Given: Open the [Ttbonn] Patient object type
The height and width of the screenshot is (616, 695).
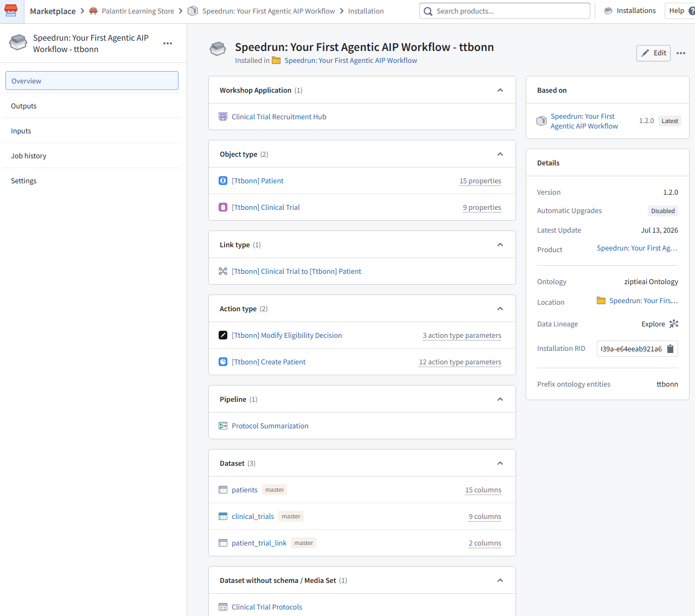Looking at the screenshot, I should pos(257,181).
